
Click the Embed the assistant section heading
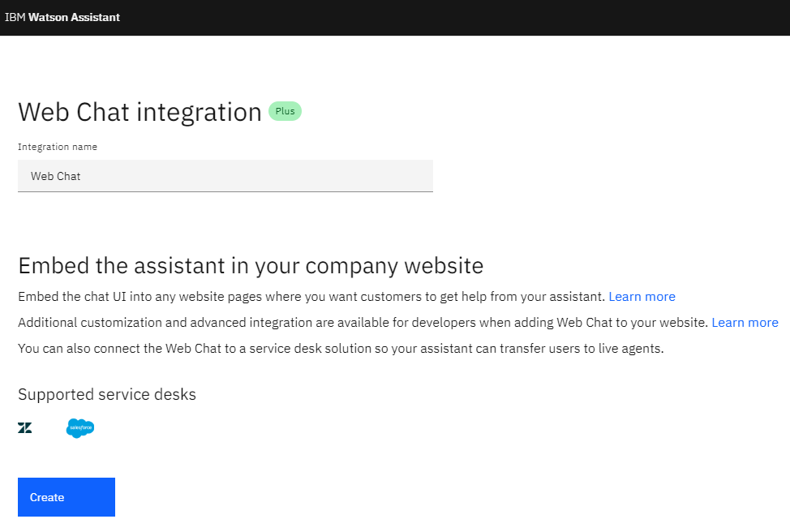251,265
